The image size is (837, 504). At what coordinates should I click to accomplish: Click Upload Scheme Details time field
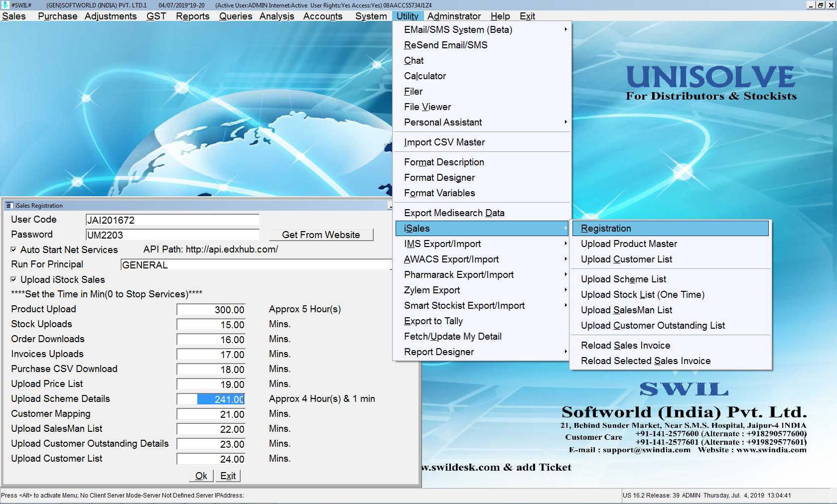(211, 399)
